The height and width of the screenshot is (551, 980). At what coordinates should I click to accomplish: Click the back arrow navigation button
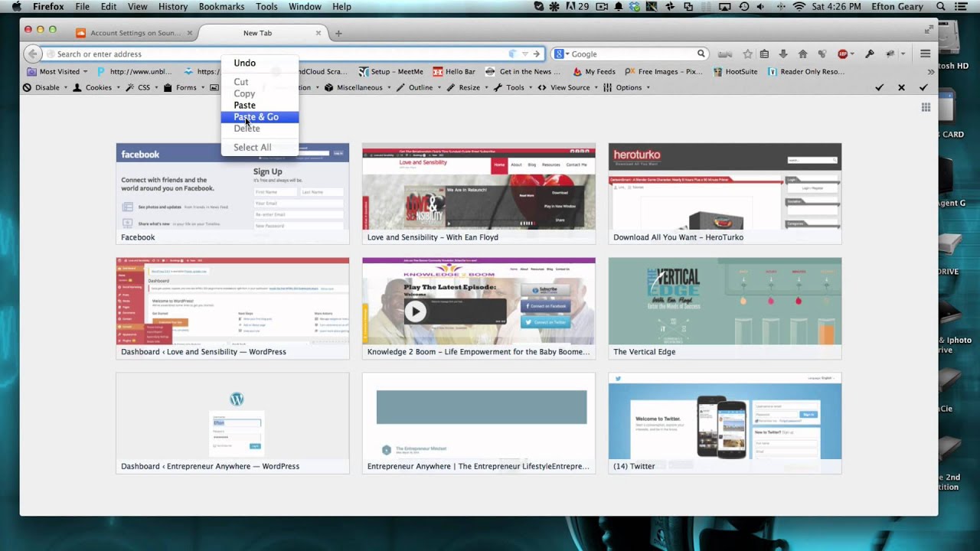click(32, 54)
